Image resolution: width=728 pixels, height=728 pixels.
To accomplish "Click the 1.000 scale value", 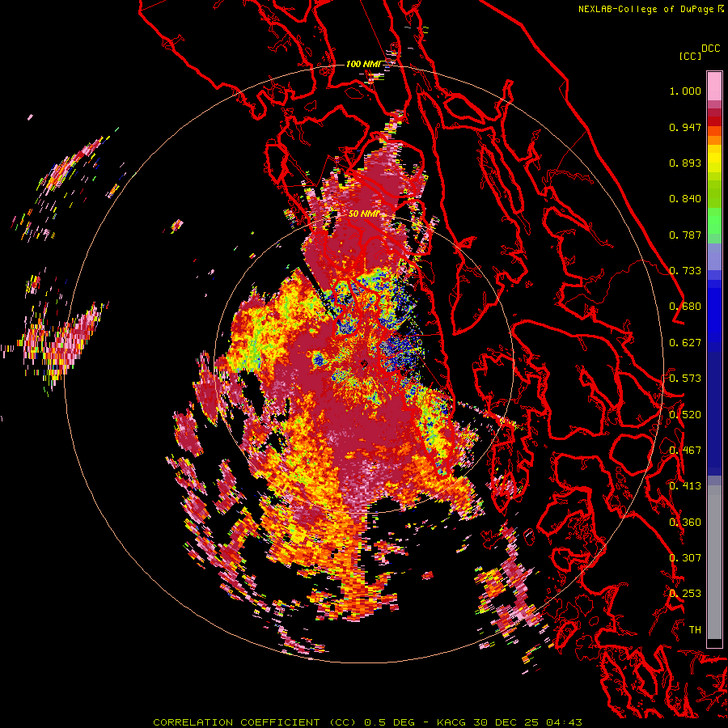I will click(685, 91).
